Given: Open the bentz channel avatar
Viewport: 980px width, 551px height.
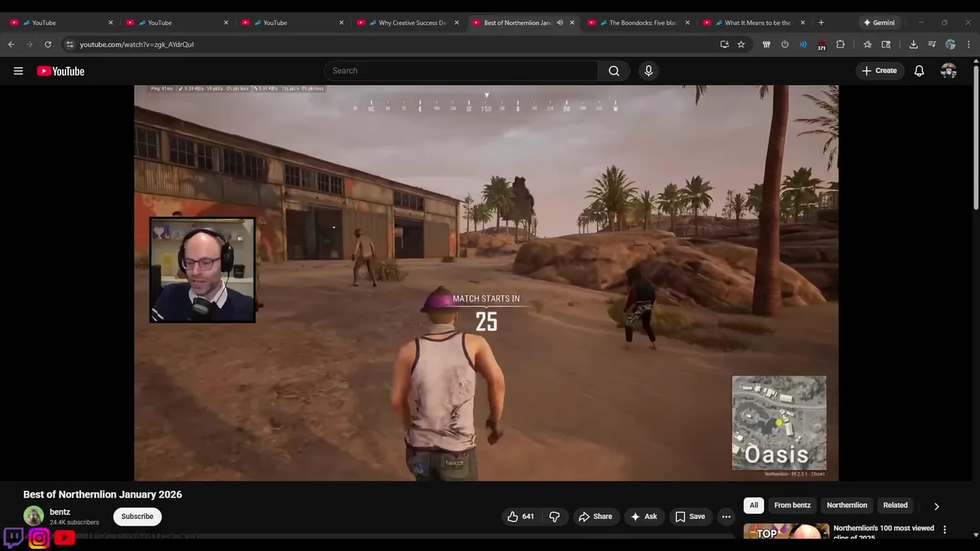Looking at the screenshot, I should coord(34,516).
